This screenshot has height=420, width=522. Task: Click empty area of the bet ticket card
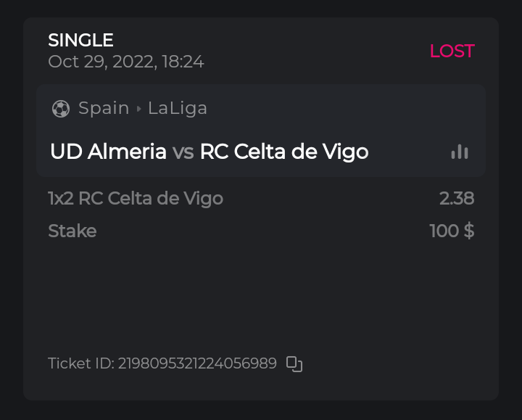261,297
